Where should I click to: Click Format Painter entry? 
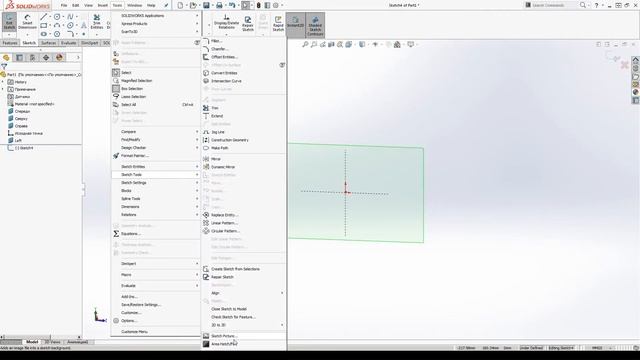pyautogui.click(x=156, y=156)
